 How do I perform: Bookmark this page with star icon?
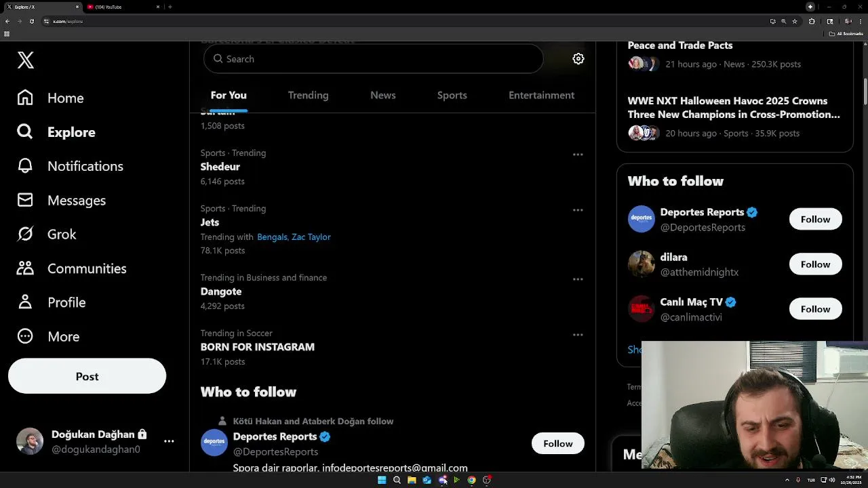click(x=795, y=21)
